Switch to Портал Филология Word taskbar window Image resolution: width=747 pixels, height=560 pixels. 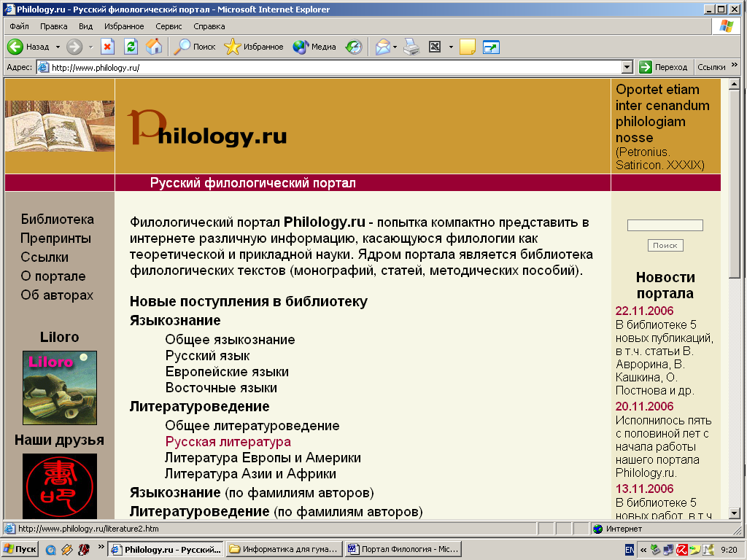(403, 550)
